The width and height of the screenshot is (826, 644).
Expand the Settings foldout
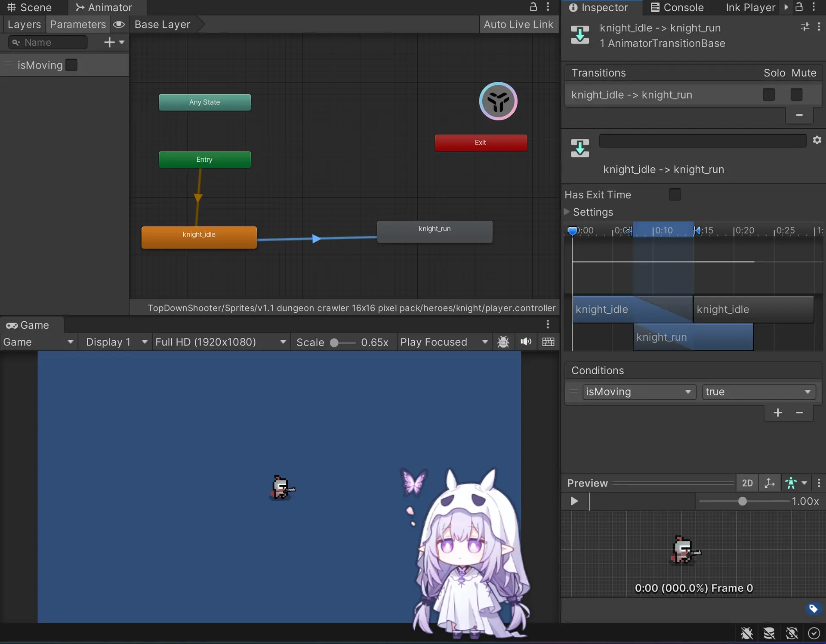point(567,212)
